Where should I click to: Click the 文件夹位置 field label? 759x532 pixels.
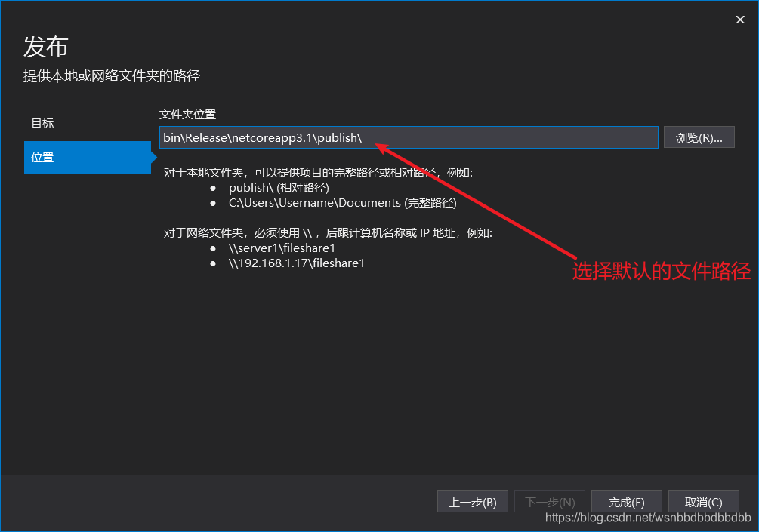tap(187, 114)
